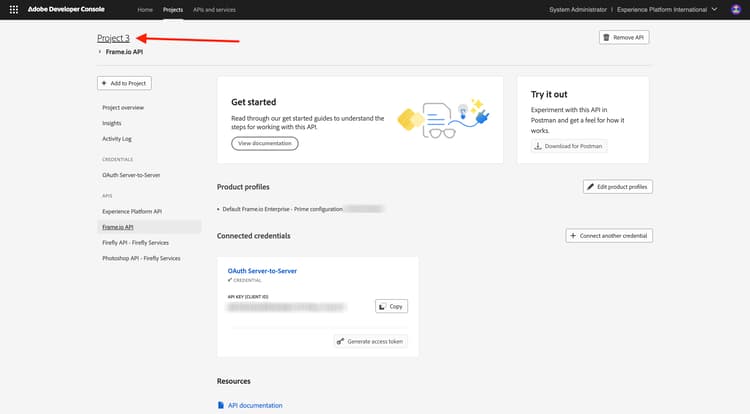750x414 pixels.
Task: Select Firefly API - Firefly Services
Action: [x=135, y=243]
